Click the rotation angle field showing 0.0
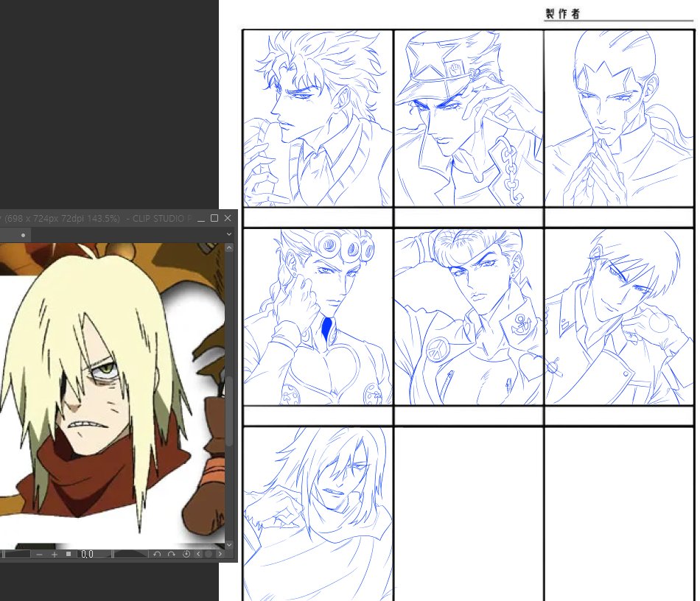This screenshot has width=700, height=601. pyautogui.click(x=88, y=554)
